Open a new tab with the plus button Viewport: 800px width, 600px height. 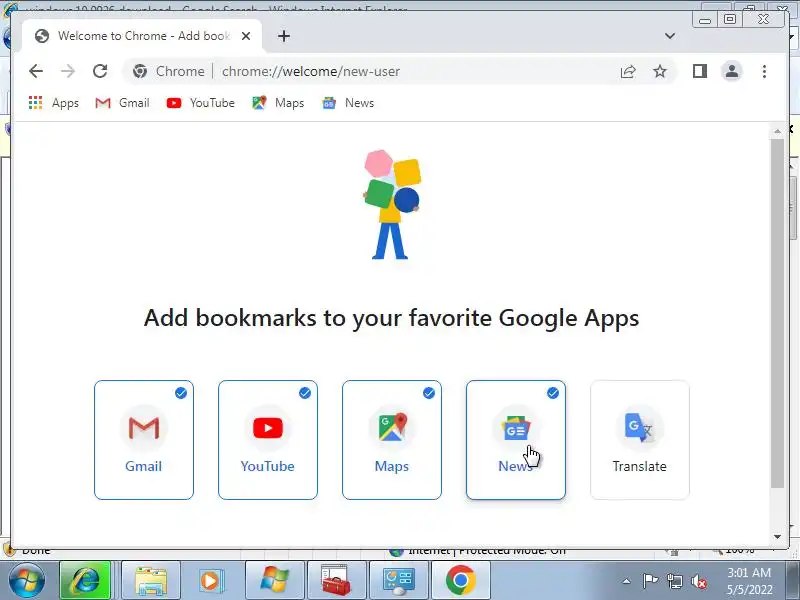[284, 36]
